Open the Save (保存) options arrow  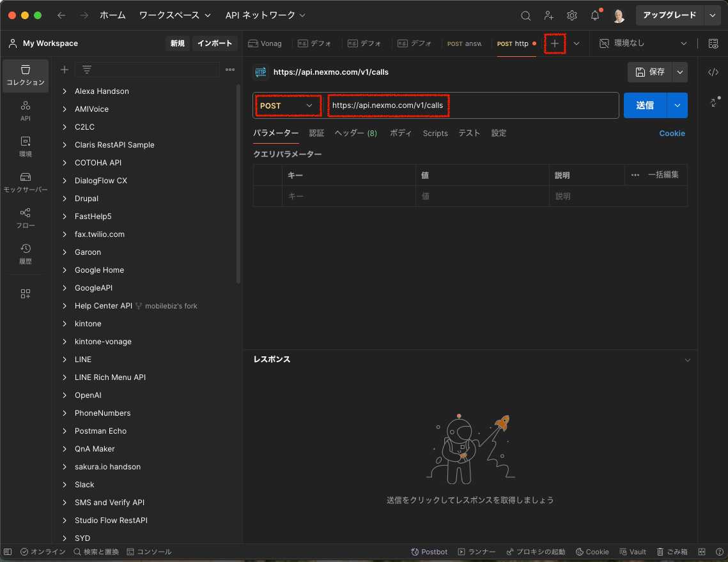pos(679,72)
